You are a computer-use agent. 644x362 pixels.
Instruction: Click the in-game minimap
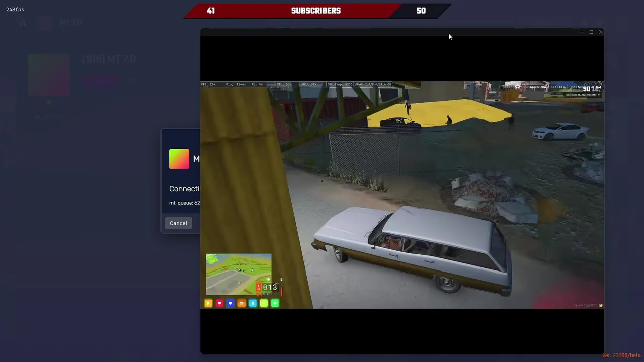tap(238, 274)
